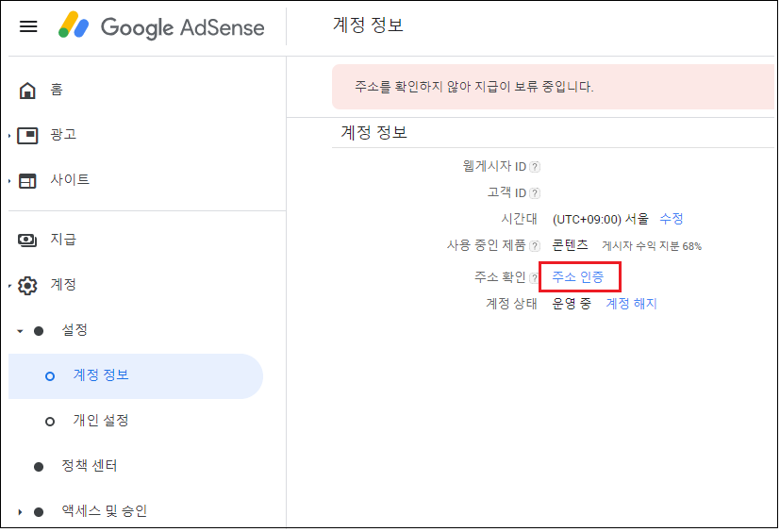Click 수정 link next to timezone
780x532 pixels.
click(x=671, y=219)
